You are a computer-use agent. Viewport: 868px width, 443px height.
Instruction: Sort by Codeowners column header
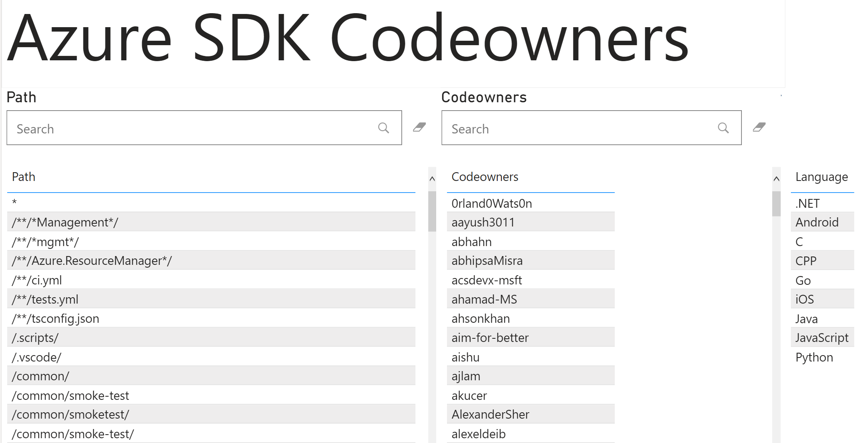pyautogui.click(x=485, y=177)
